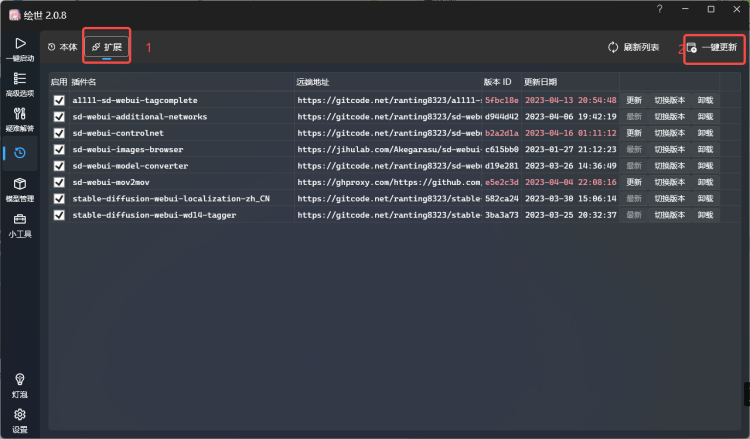Open 模型管理 model management in sidebar
Image resolution: width=750 pixels, height=439 pixels.
tap(19, 190)
